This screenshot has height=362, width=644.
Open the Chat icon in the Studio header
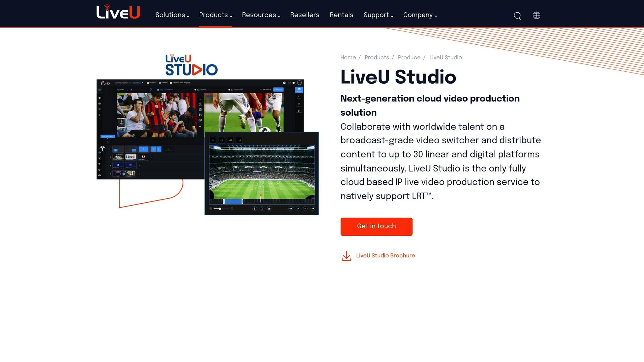tap(294, 83)
